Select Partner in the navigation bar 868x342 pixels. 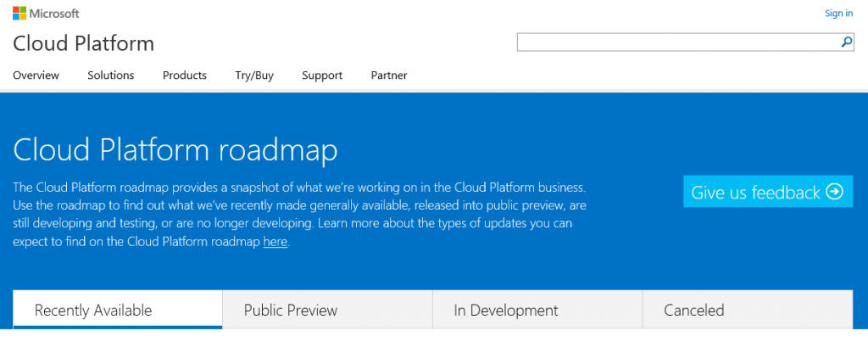[389, 75]
